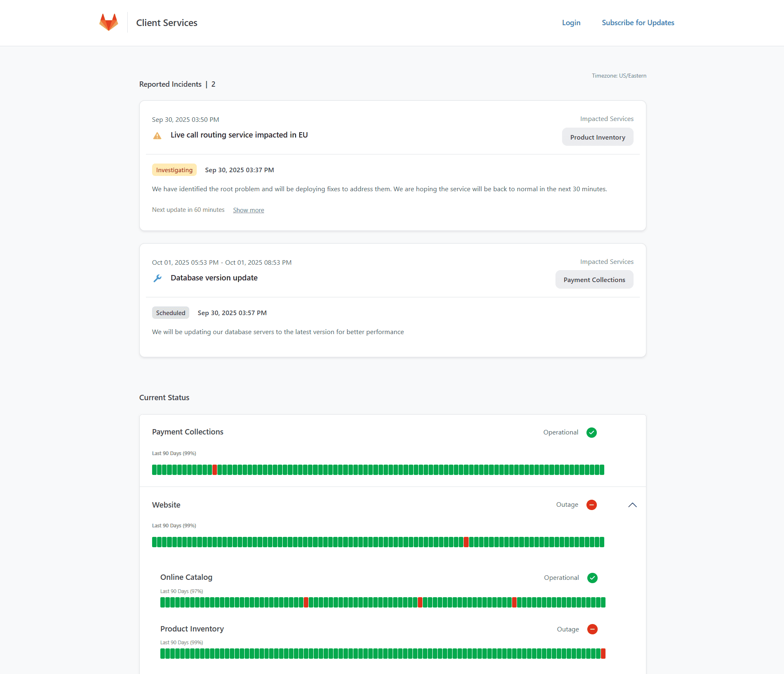Screen dimensions: 784x674
Task: Click Payment Collections green operational checkmark
Action: coord(591,432)
